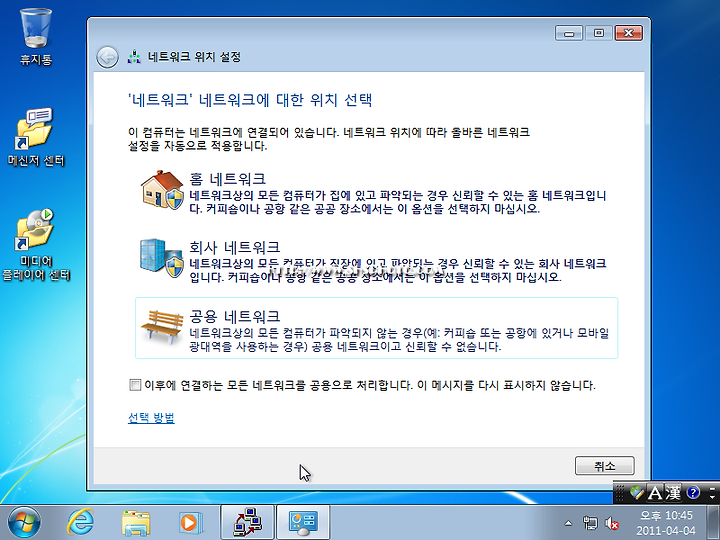Maximize the network location dialog

click(x=599, y=33)
